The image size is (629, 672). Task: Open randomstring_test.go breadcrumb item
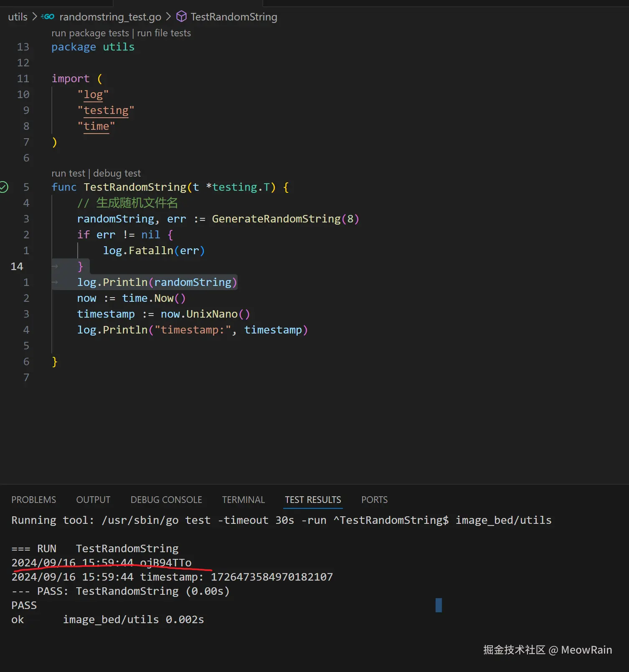pyautogui.click(x=110, y=17)
